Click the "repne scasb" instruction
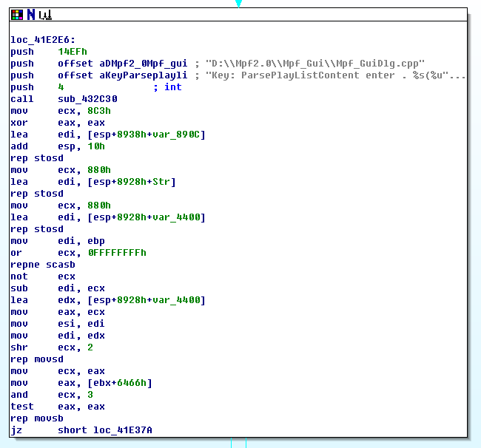 pos(43,265)
